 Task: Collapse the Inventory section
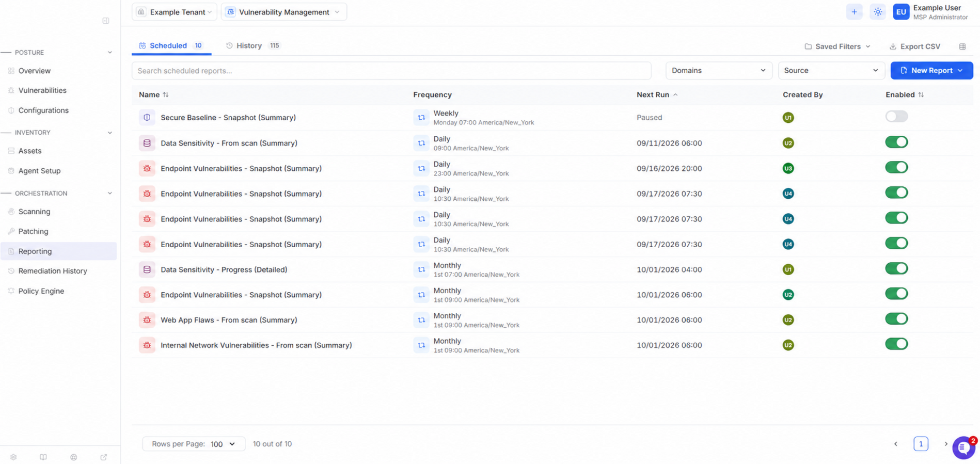(109, 133)
